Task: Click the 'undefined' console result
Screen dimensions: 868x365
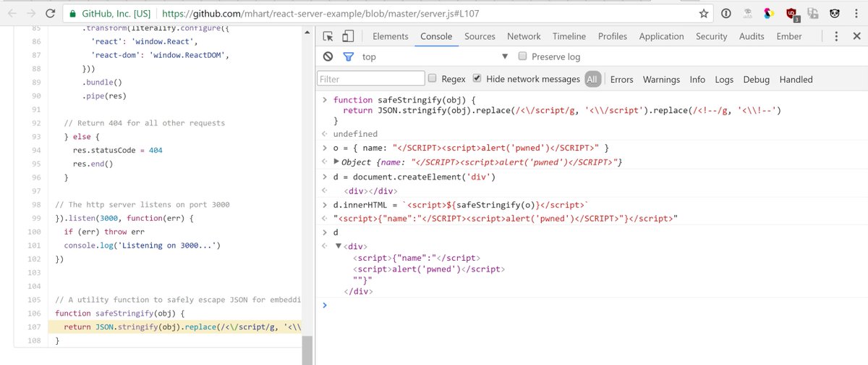Action: click(x=355, y=134)
